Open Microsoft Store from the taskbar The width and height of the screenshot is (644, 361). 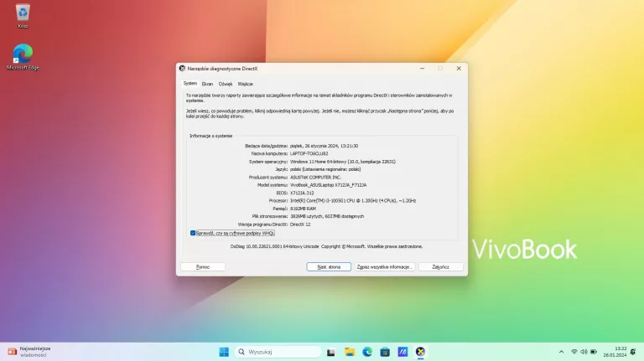point(385,352)
